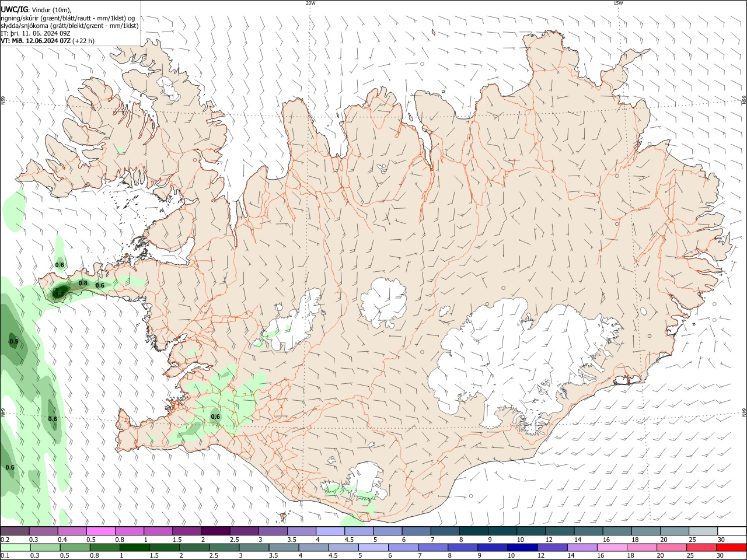Click the title text 'UWC/IG: Vindur (10m)'
Screen dimensions: 747x560
(x=36, y=9)
